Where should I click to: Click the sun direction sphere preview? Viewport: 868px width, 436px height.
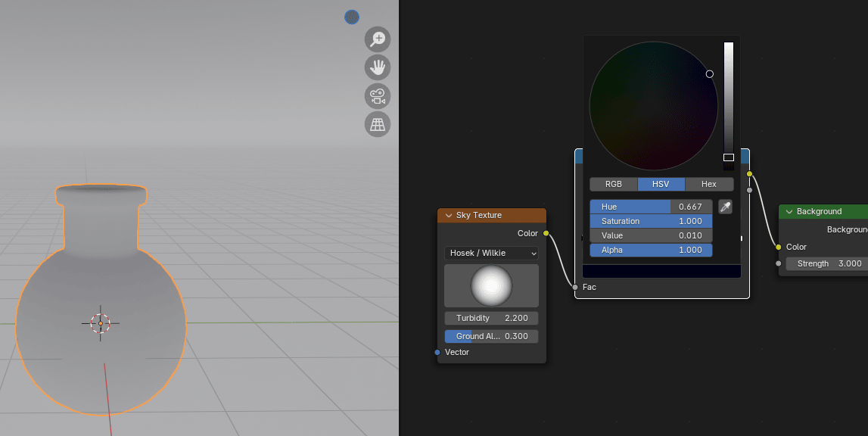point(491,285)
